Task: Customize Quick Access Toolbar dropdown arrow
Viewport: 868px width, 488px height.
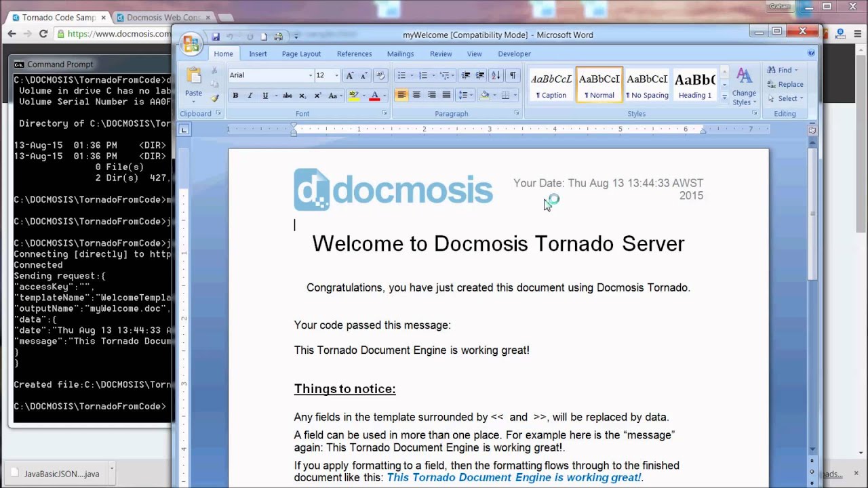Action: point(296,37)
